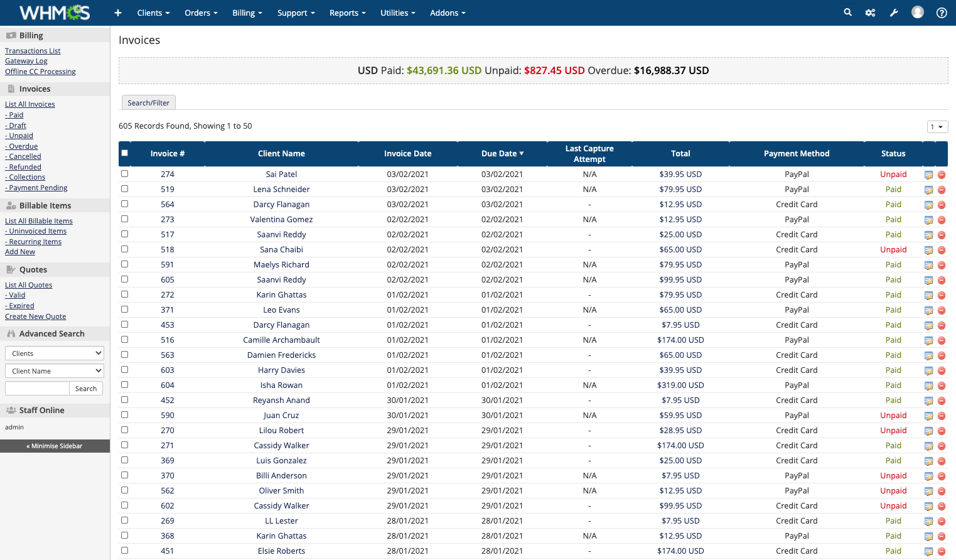Toggle the select-all checkbox in table header
Image resolution: width=956 pixels, height=560 pixels.
click(124, 153)
